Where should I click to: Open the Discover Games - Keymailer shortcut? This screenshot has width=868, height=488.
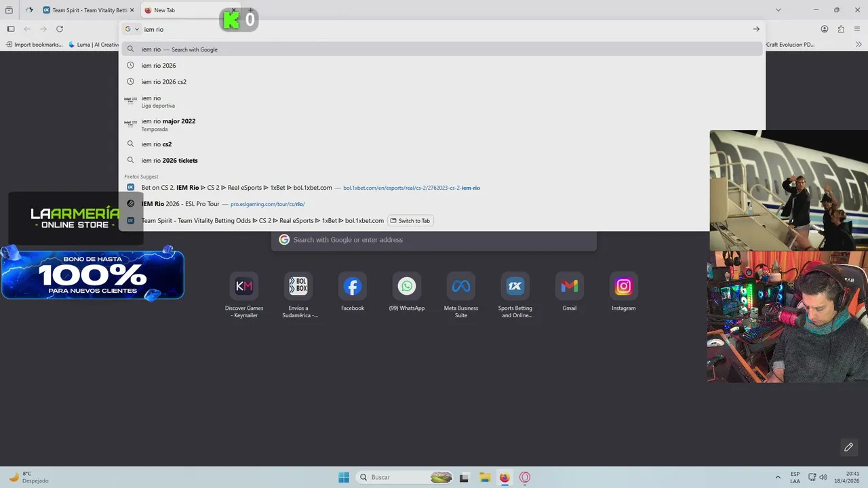point(244,295)
